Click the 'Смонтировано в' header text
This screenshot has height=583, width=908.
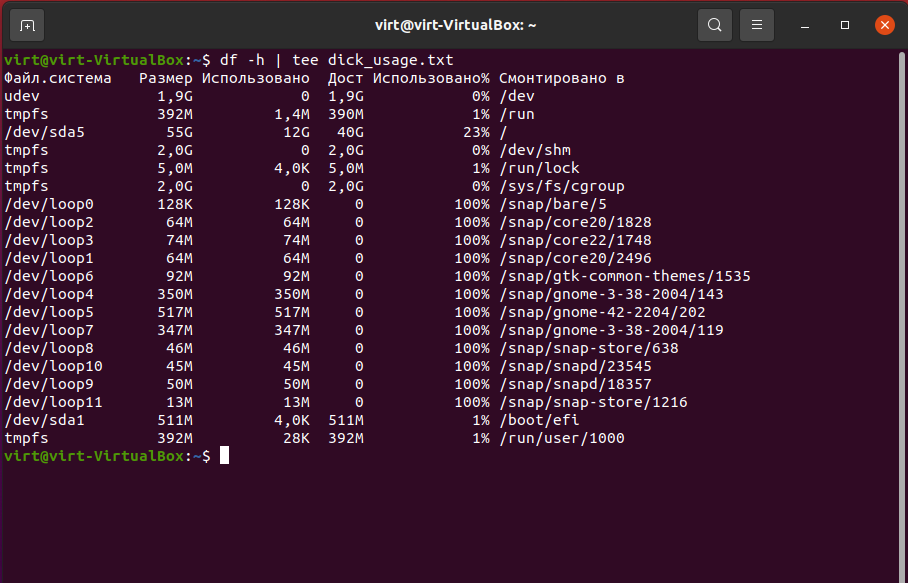pyautogui.click(x=562, y=78)
